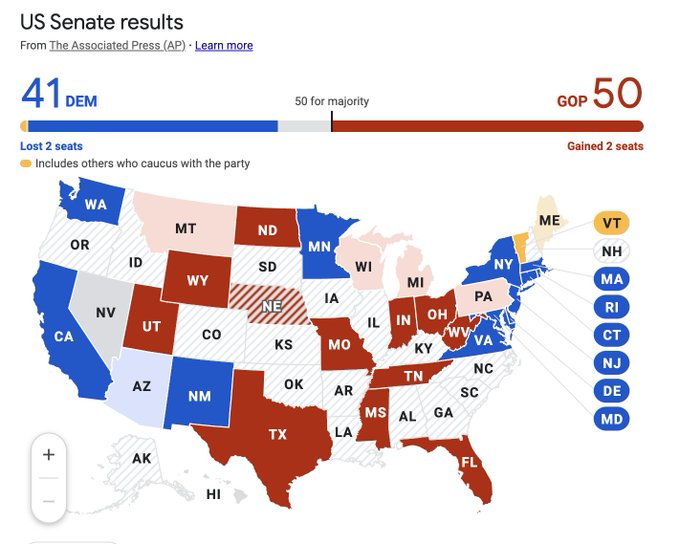
Task: Select the RI state bubble
Action: (612, 307)
